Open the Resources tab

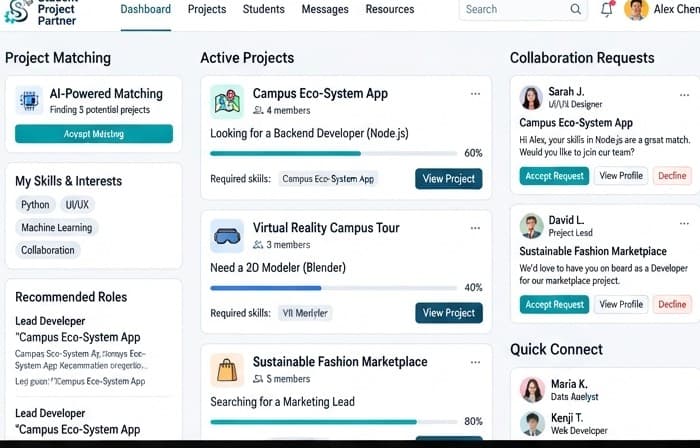click(x=390, y=9)
